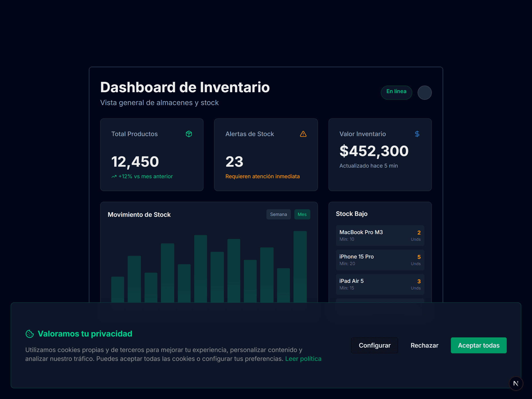Open Movimiento de Stock section title

(139, 215)
